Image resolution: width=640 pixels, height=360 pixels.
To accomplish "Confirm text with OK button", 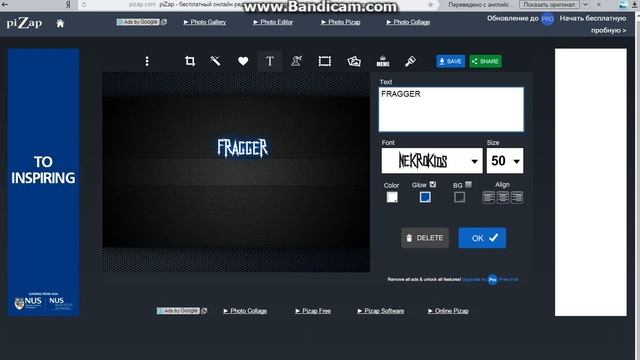I will coord(482,238).
